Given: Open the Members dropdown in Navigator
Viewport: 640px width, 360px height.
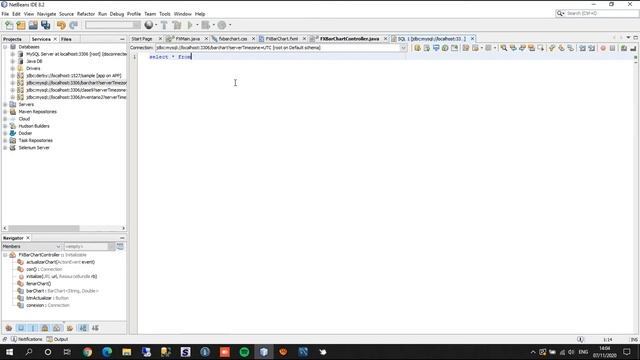Looking at the screenshot, I should tap(31, 247).
